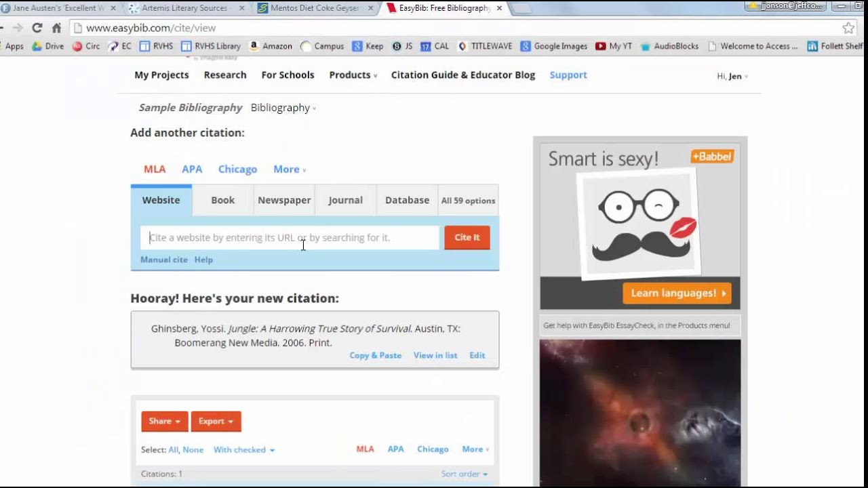Expand More citation styles above the form
868x488 pixels.
point(290,169)
